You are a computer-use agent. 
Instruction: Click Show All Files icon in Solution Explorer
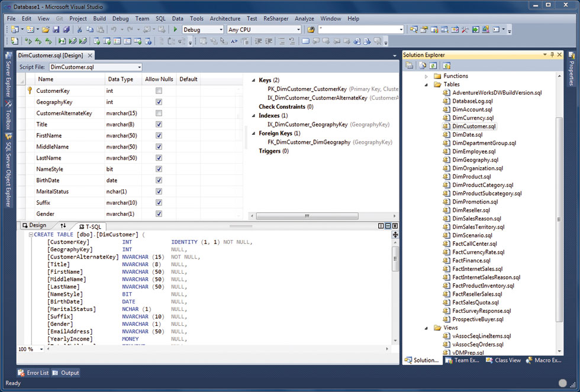click(x=423, y=66)
